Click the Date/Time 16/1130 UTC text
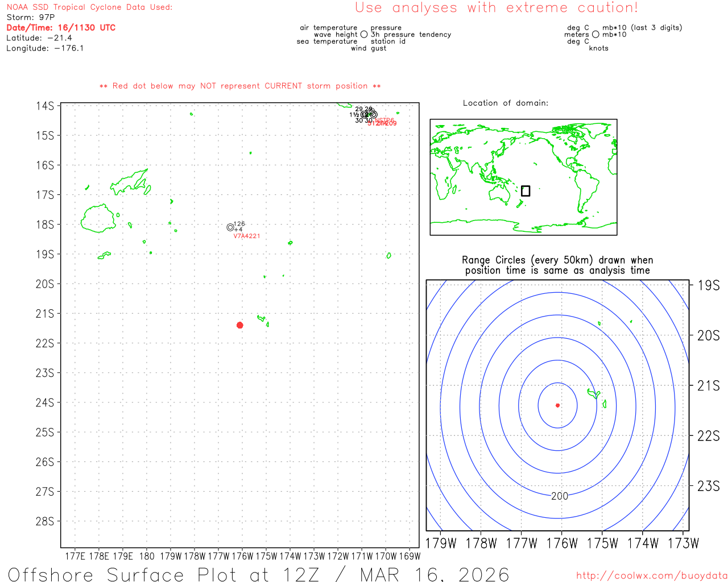The image size is (728, 582). 61,28
